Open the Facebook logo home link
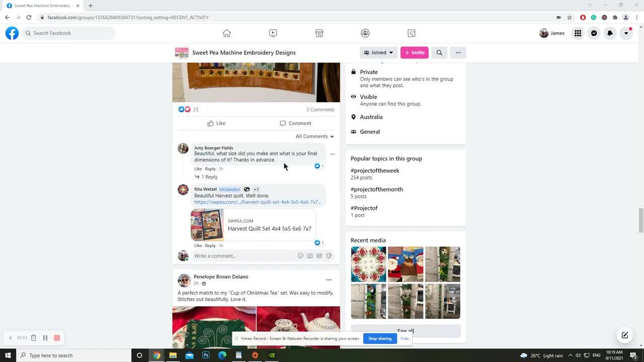This screenshot has height=362, width=644. [12, 33]
